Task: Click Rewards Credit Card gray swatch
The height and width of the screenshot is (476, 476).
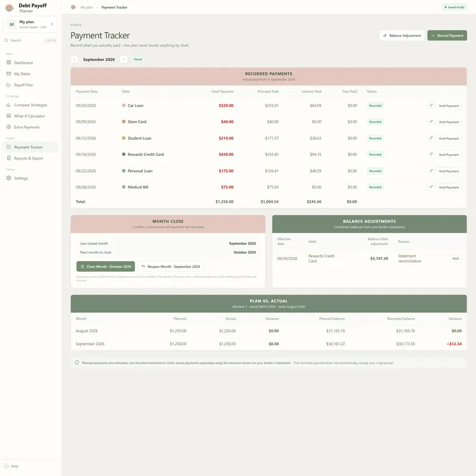Action: point(124,154)
